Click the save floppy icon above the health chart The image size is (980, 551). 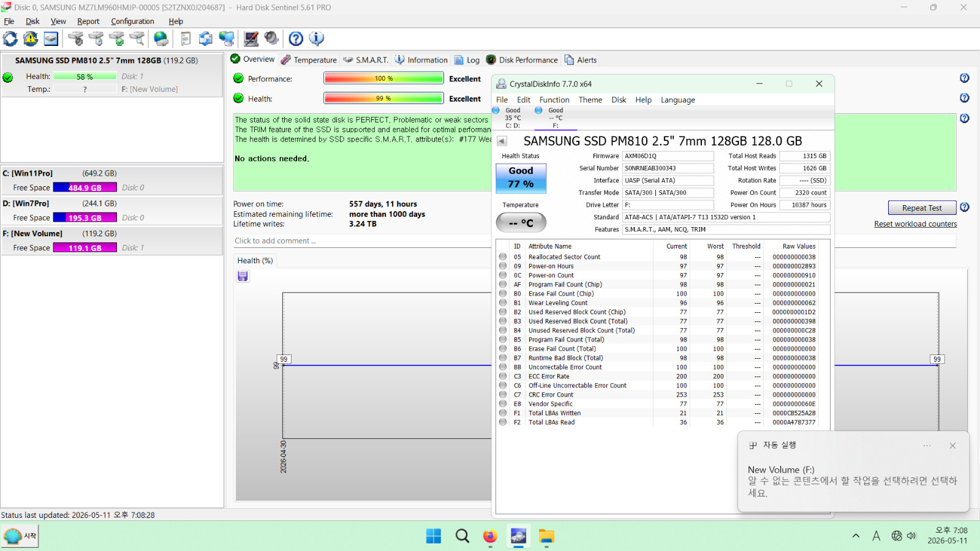click(243, 276)
